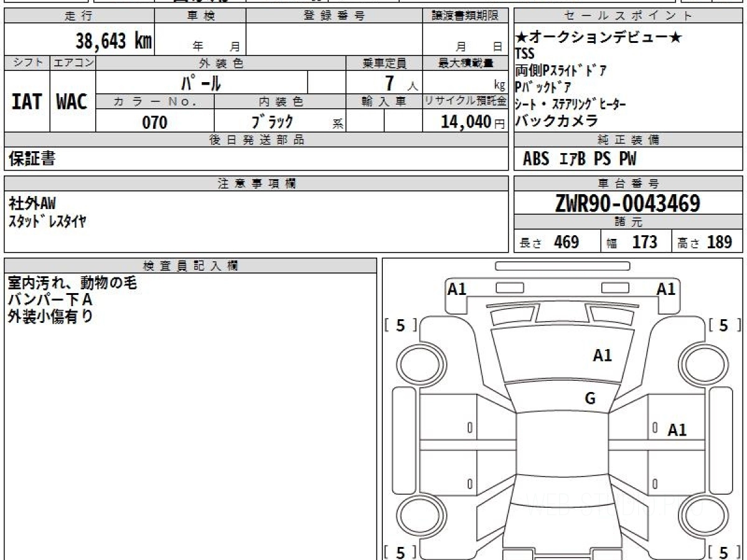747x560 pixels.
Task: Click the ★オークションデビュー★ line
Action: (x=599, y=38)
